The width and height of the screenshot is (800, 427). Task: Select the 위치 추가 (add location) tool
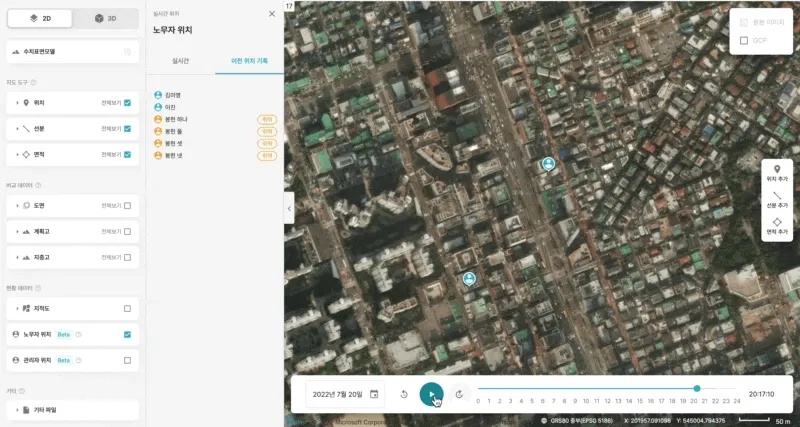point(777,171)
